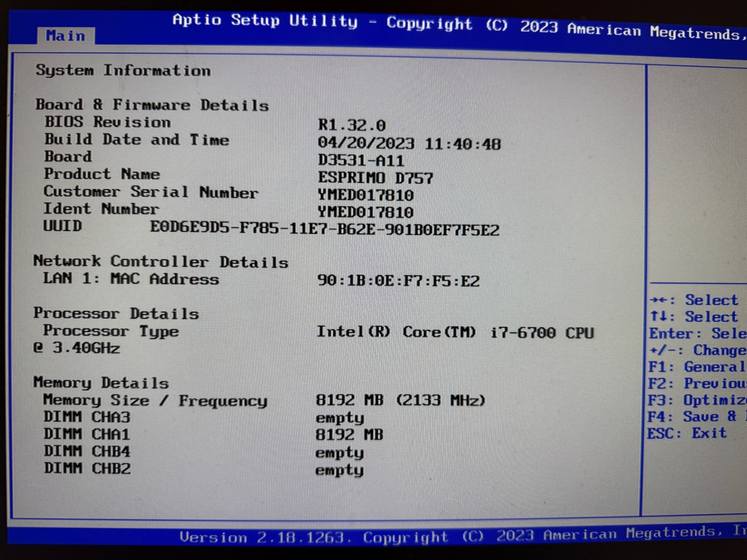Select the LAN 1: MAC Address label
Screen dimensions: 747x560
tap(131, 279)
